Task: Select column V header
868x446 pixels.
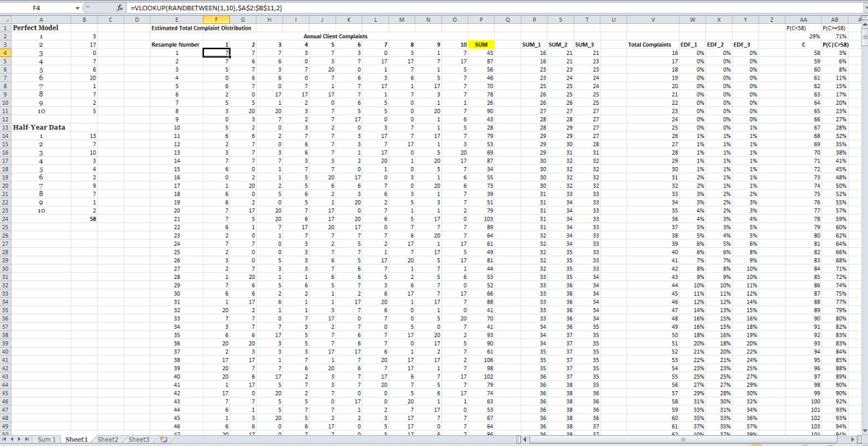Action: (x=653, y=20)
